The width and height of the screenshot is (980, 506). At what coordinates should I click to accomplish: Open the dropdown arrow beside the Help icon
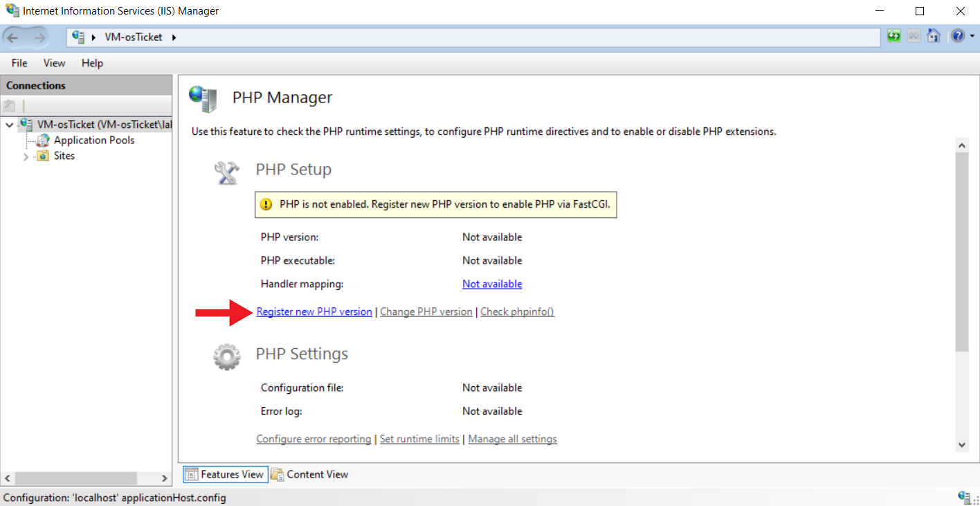[x=971, y=37]
